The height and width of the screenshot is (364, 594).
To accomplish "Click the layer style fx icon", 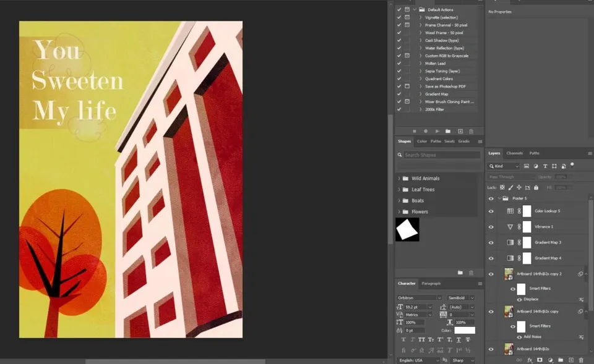I will click(530, 360).
